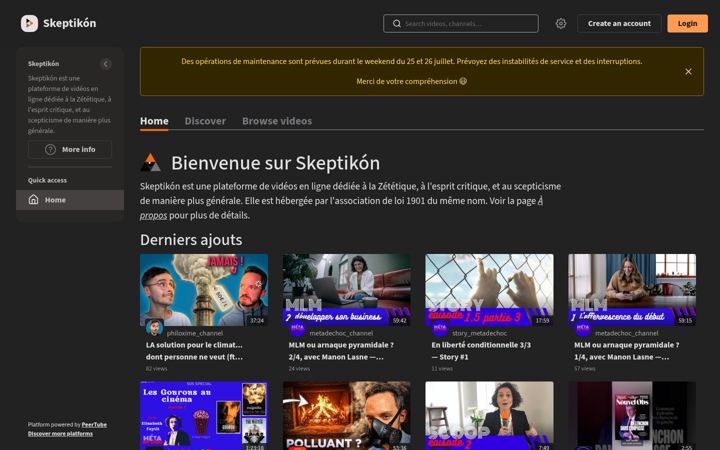Open story_metadechoc channel avatar

pyautogui.click(x=440, y=327)
